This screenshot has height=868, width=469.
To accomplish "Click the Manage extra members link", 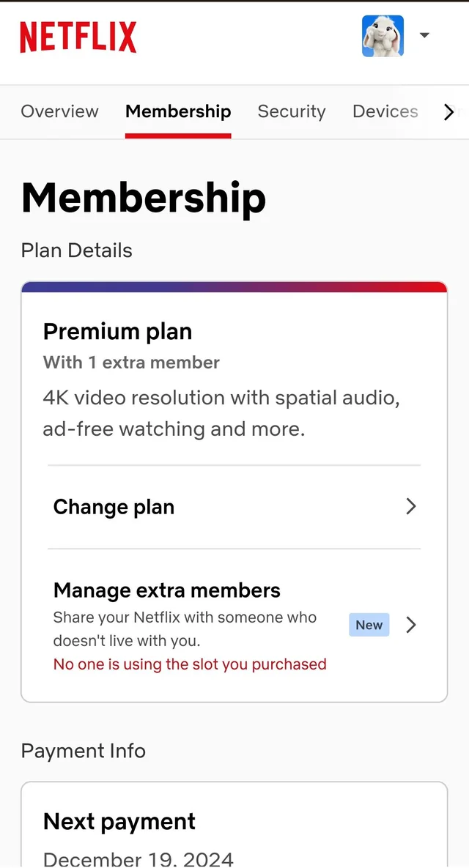I will pyautogui.click(x=166, y=590).
